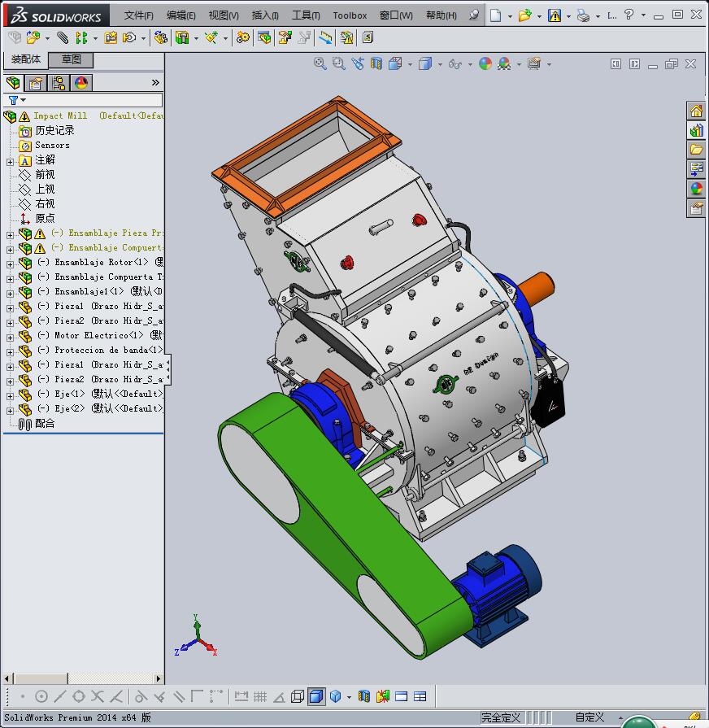This screenshot has width=709, height=728.
Task: Open the File Explorer folder icon in task pane
Action: pos(696,150)
